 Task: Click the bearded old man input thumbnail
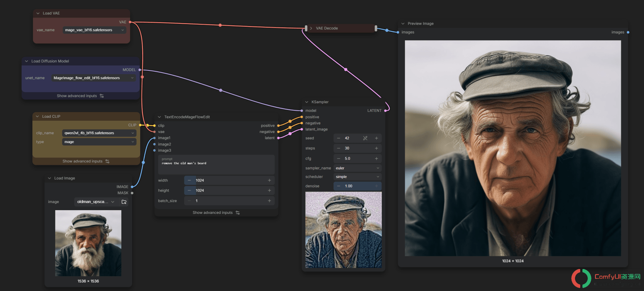click(88, 243)
